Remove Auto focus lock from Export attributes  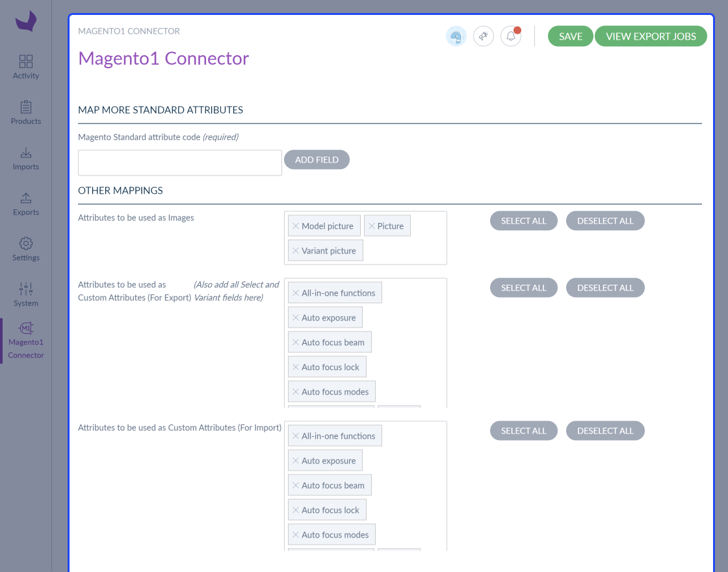click(x=295, y=367)
